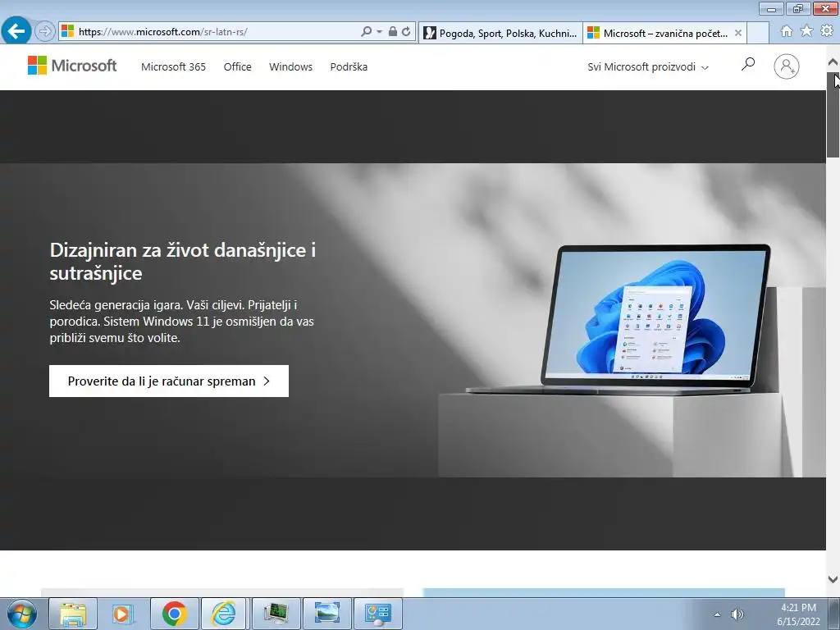Image resolution: width=840 pixels, height=630 pixels.
Task: Click the Show desktop strip beside the clock
Action: point(834,614)
